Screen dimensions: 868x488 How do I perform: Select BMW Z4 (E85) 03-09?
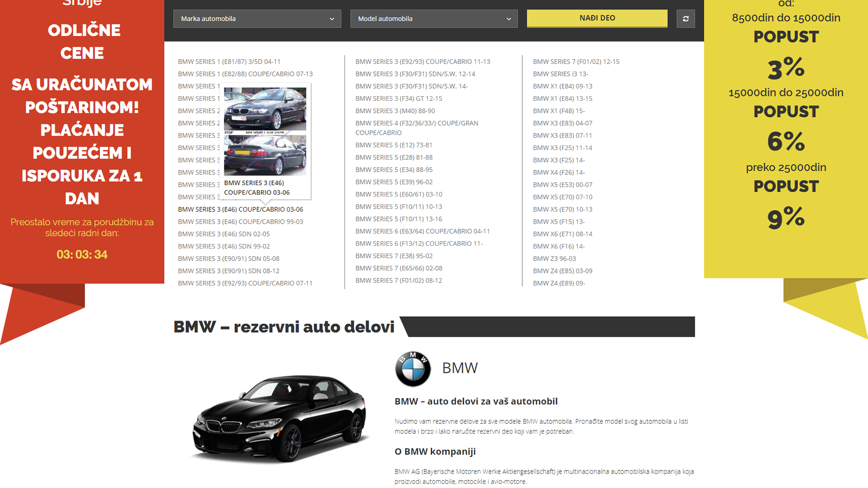coord(562,271)
